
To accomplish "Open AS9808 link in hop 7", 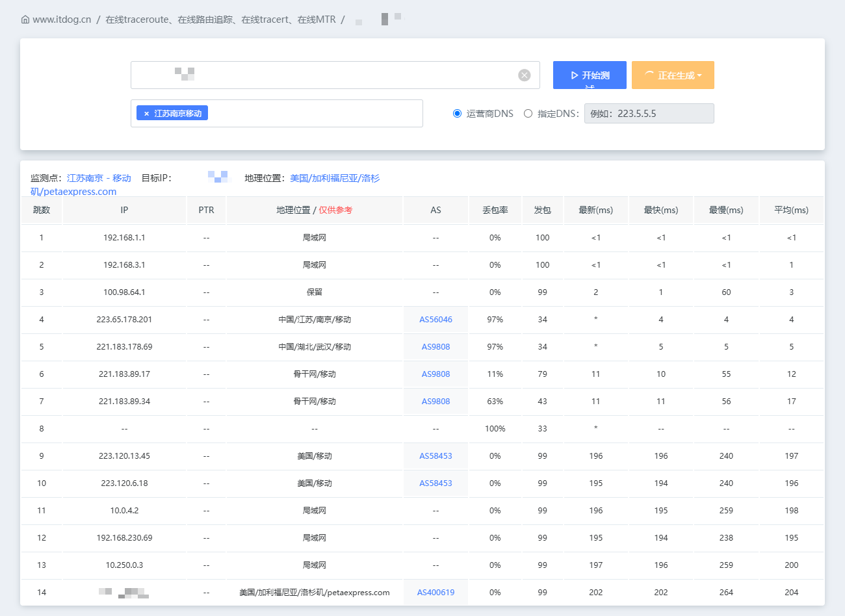I will click(x=435, y=402).
